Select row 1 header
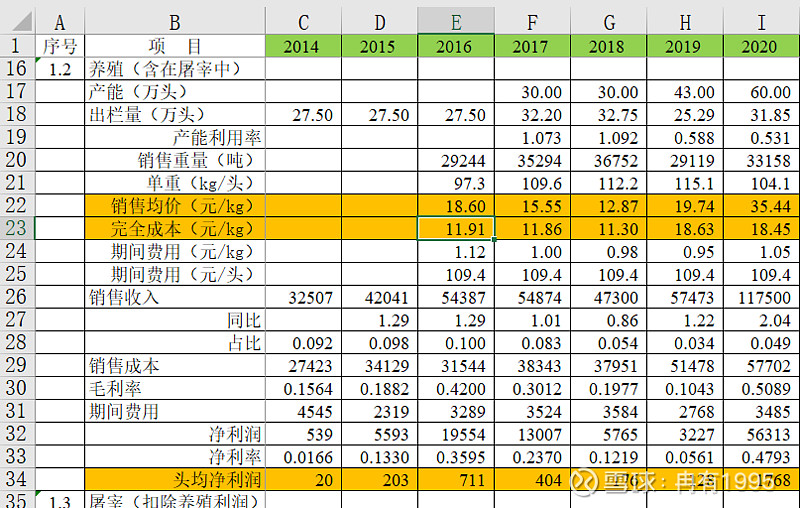Image resolution: width=800 pixels, height=508 pixels. tap(17, 46)
